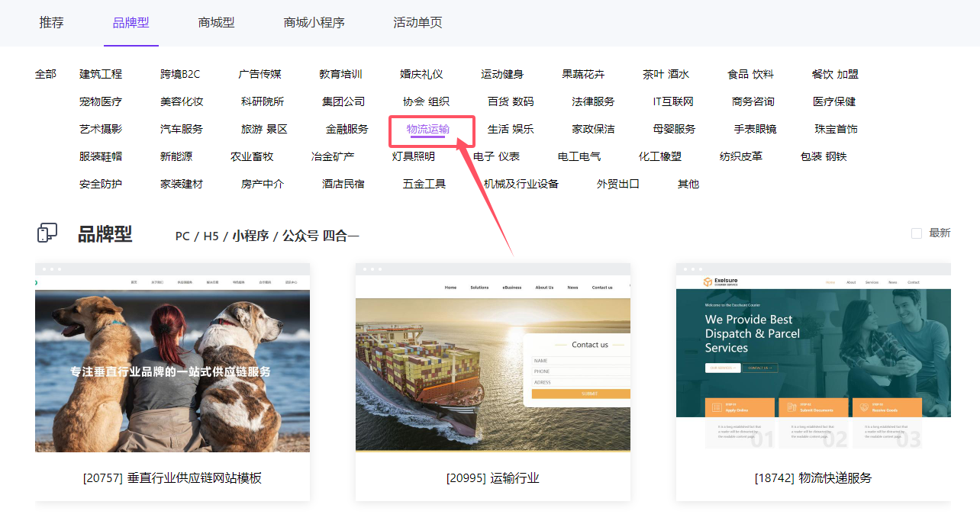Open 法律服务 category
Screen dimensions: 980x524
pos(593,101)
